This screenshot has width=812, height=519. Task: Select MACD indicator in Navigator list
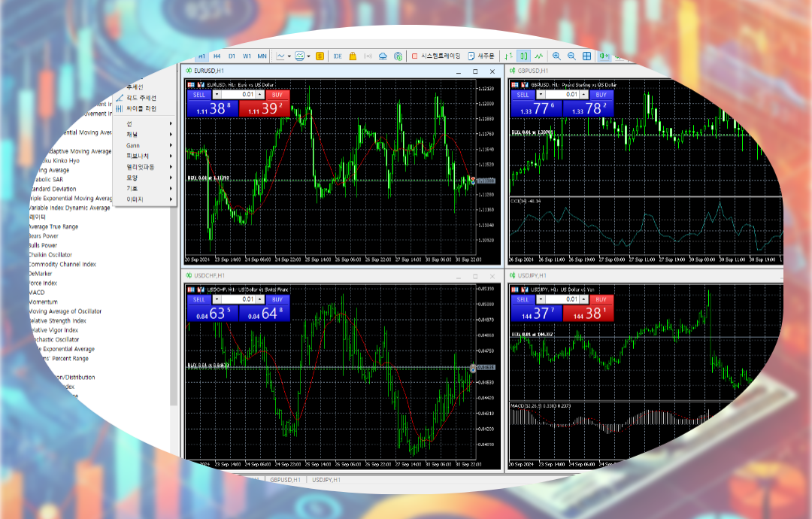point(37,293)
